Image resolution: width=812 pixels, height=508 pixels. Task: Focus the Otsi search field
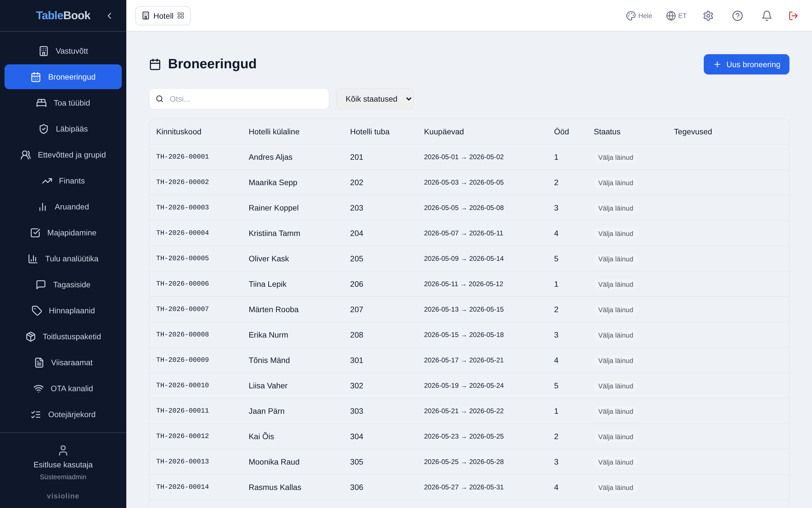click(239, 99)
